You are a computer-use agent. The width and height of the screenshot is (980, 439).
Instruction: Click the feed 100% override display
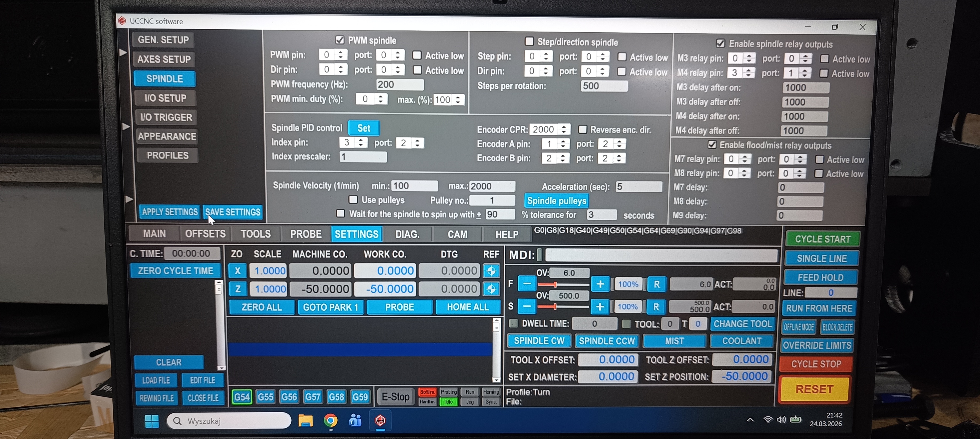click(628, 284)
